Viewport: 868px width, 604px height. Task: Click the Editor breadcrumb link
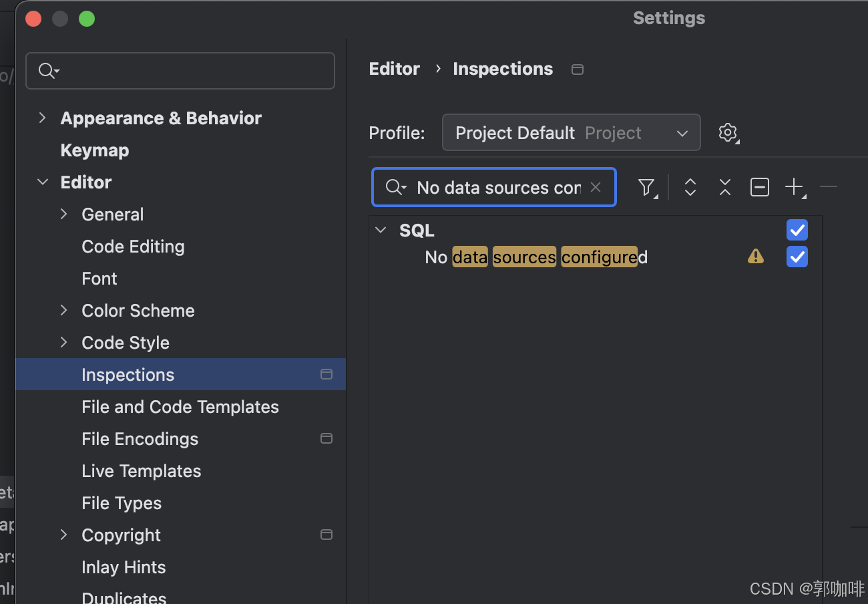[x=395, y=69]
